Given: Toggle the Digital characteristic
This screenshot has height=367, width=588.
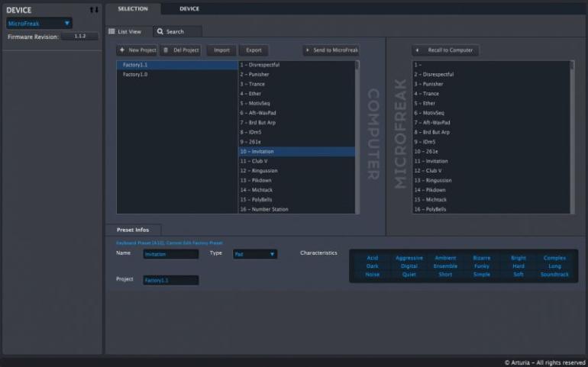Looking at the screenshot, I should (409, 266).
